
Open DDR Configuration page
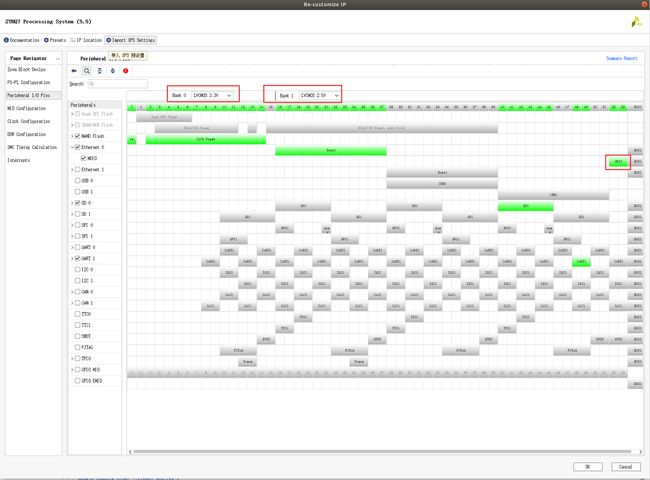(27, 134)
